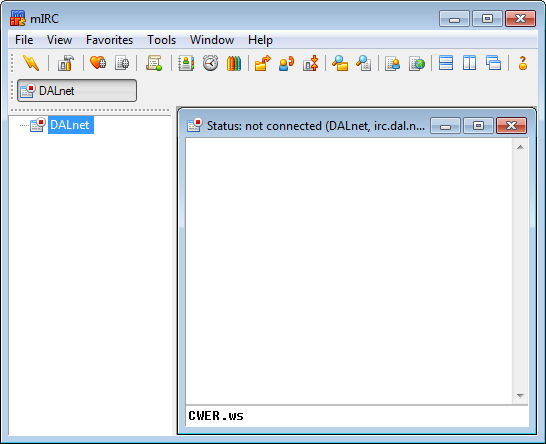
Task: Tile windows vertically using the toolbar icon
Action: click(x=469, y=63)
